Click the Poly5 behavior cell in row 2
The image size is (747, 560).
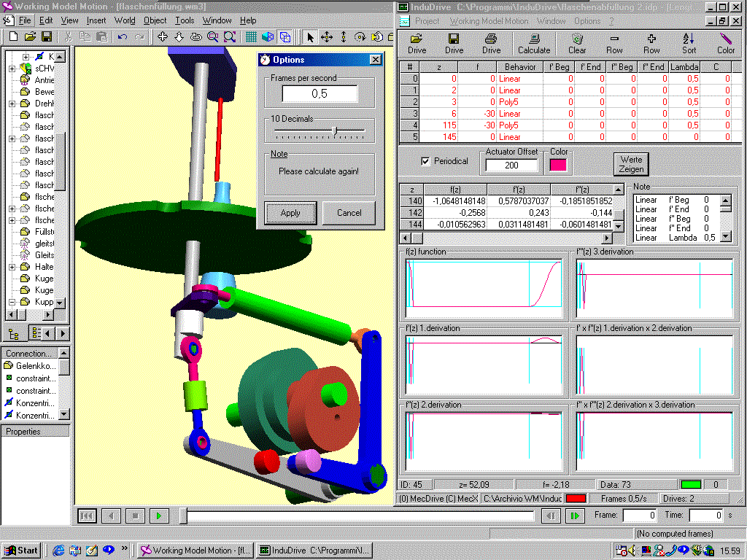(519, 102)
